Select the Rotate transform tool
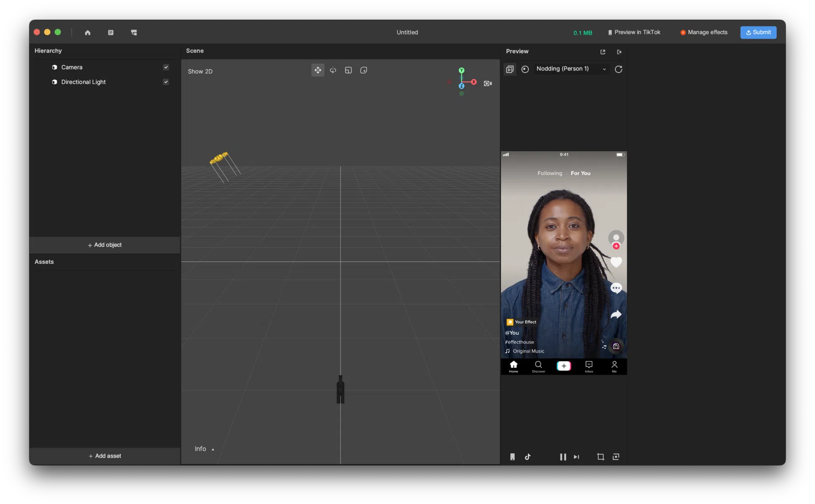Screen dimensions: 815x504 333,70
